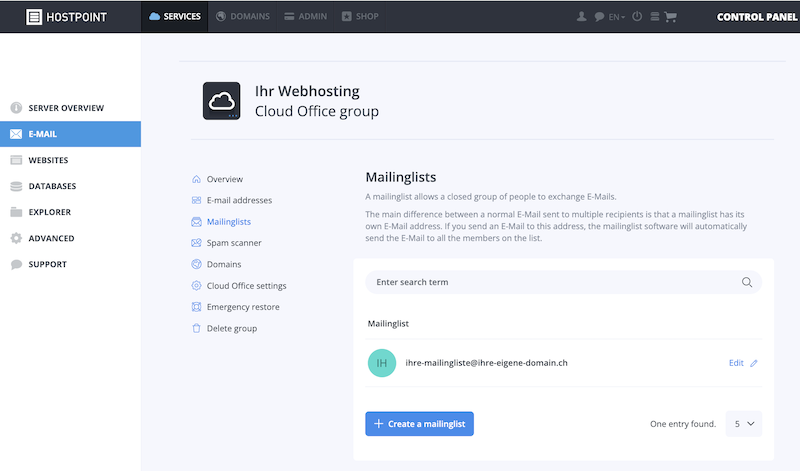Screen dimensions: 800x471
Task: Click the Hostpoint logo
Action: (66, 17)
